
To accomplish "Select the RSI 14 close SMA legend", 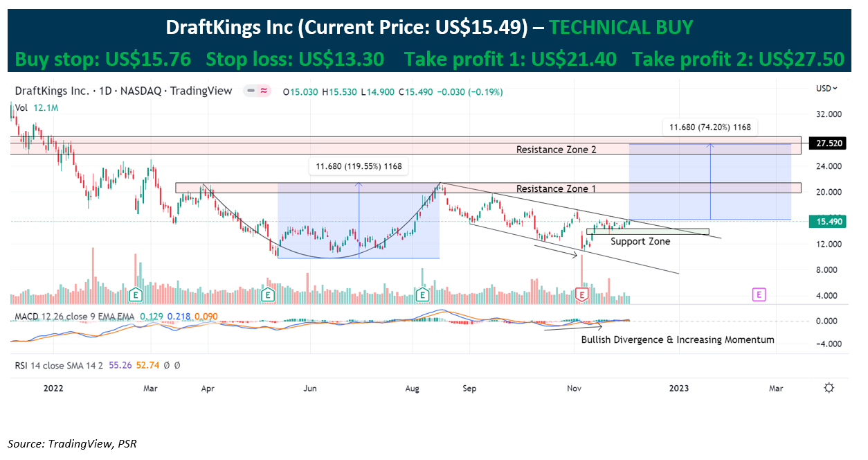I will coord(59,364).
